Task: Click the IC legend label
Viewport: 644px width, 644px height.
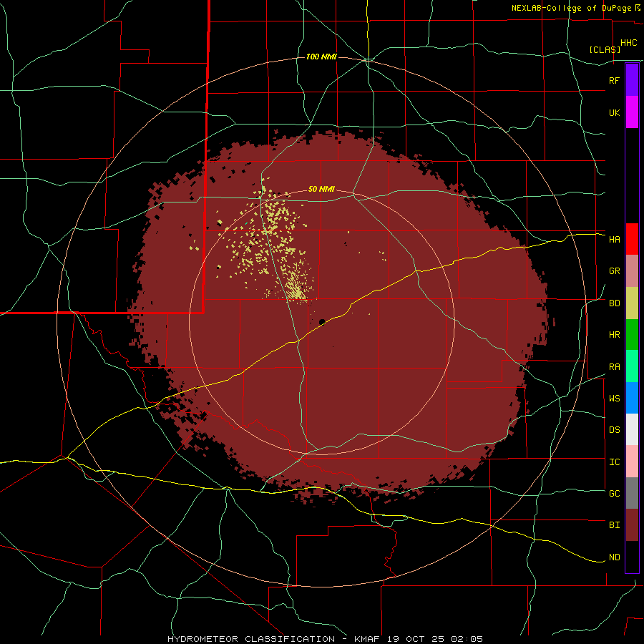Action: coord(614,462)
